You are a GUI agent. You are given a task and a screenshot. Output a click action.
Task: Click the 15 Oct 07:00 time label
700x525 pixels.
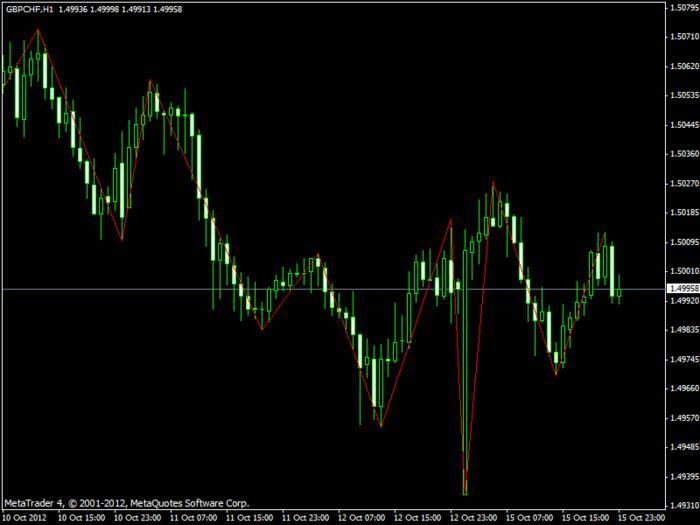(529, 518)
